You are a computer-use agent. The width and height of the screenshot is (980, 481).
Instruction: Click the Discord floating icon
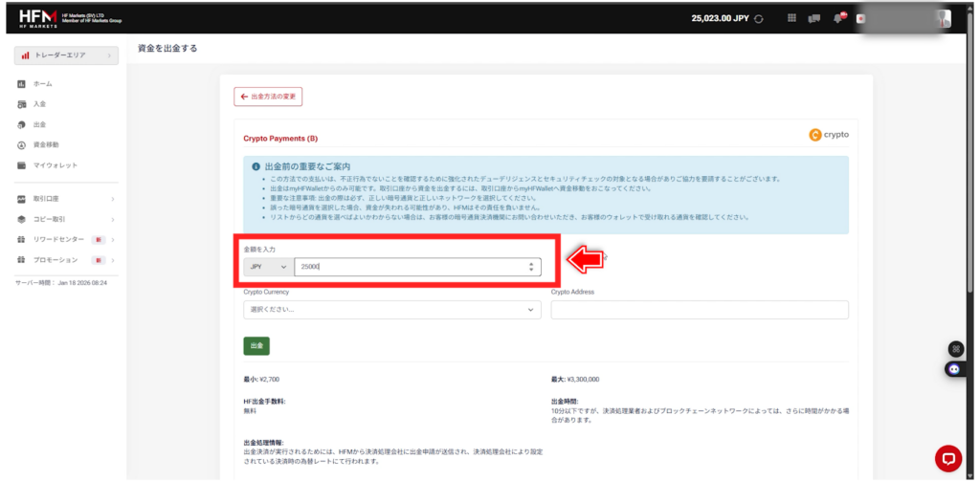[x=953, y=369]
